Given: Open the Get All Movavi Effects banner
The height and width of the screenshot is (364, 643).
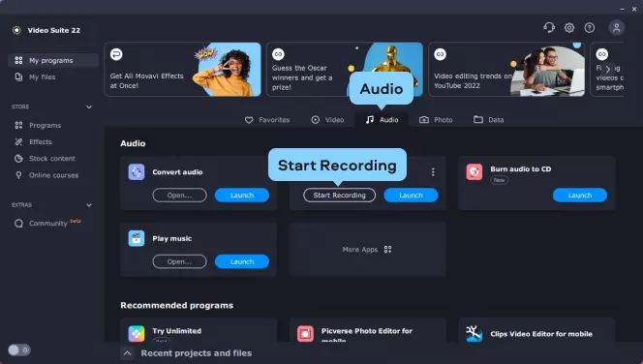Looking at the screenshot, I should [182, 70].
